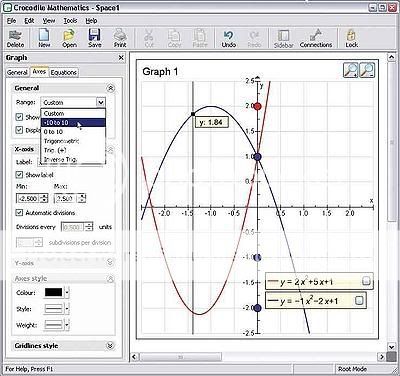This screenshot has height=376, width=400.
Task: Open the axes Style dropdown
Action: tap(67, 309)
